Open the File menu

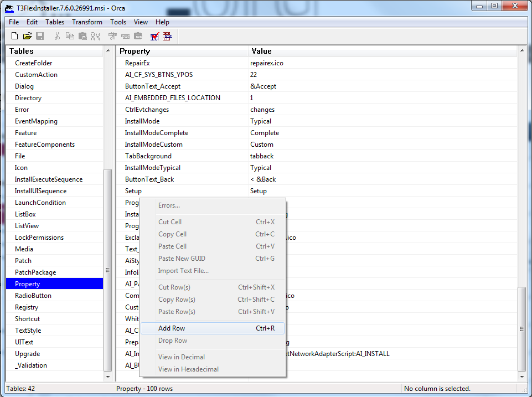click(x=14, y=22)
